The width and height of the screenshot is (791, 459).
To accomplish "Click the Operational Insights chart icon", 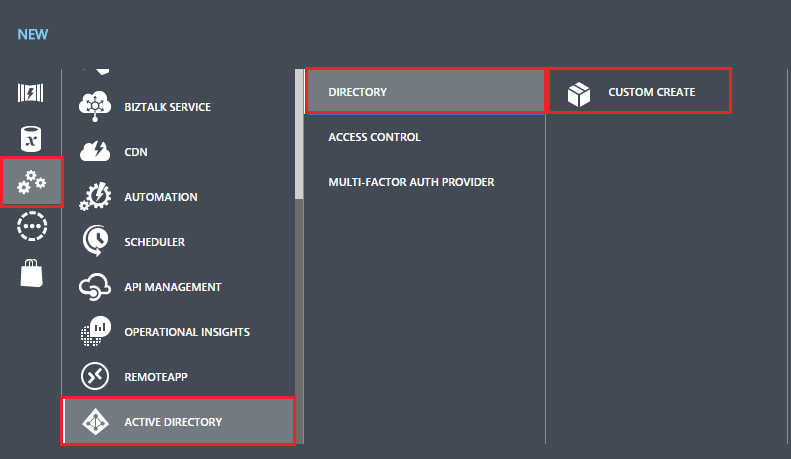I will [95, 331].
